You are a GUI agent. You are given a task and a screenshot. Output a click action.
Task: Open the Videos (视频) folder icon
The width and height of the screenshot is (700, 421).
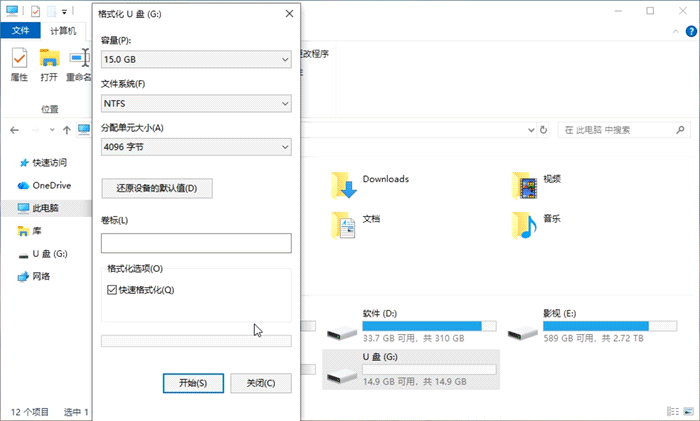[x=525, y=185]
